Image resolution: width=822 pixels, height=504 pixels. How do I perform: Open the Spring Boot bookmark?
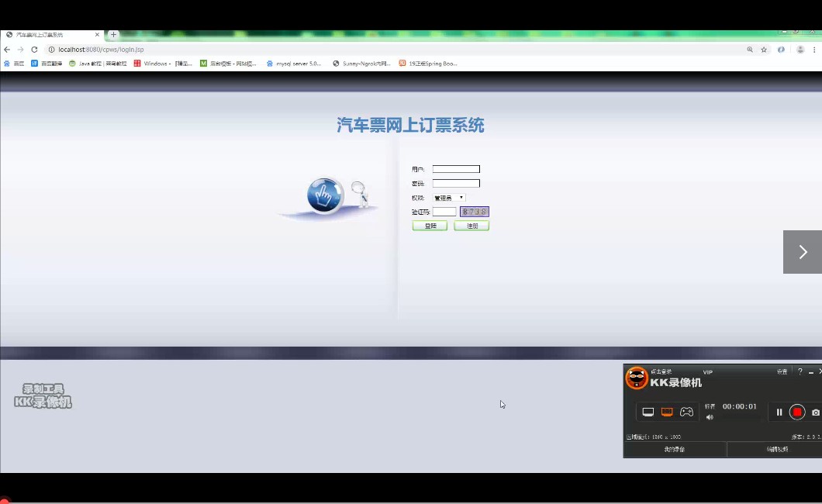(428, 64)
